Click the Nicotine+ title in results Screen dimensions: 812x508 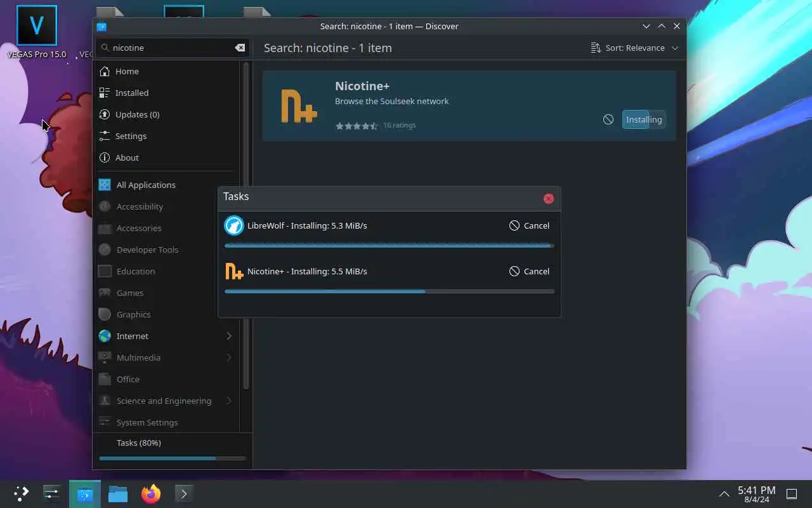coord(362,86)
